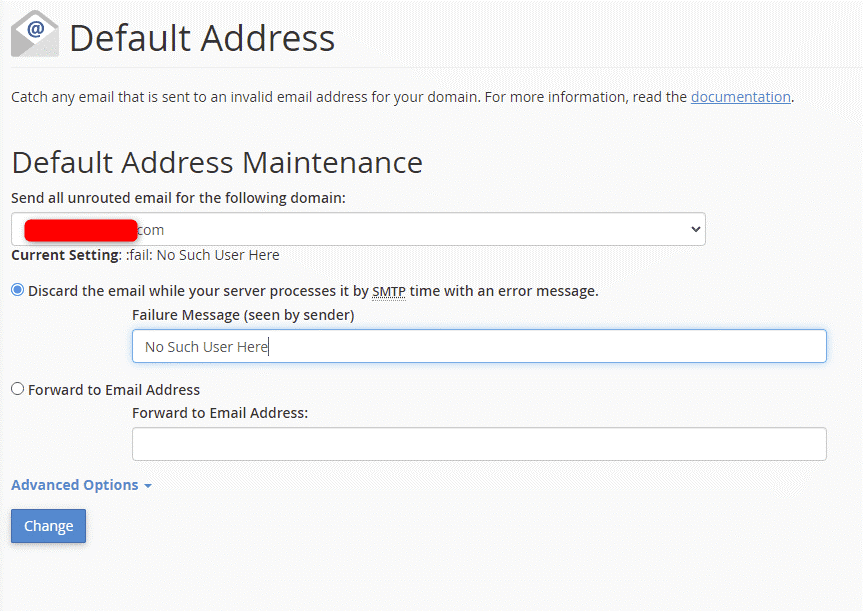Select the Forward to Email Address radio button

(18, 389)
